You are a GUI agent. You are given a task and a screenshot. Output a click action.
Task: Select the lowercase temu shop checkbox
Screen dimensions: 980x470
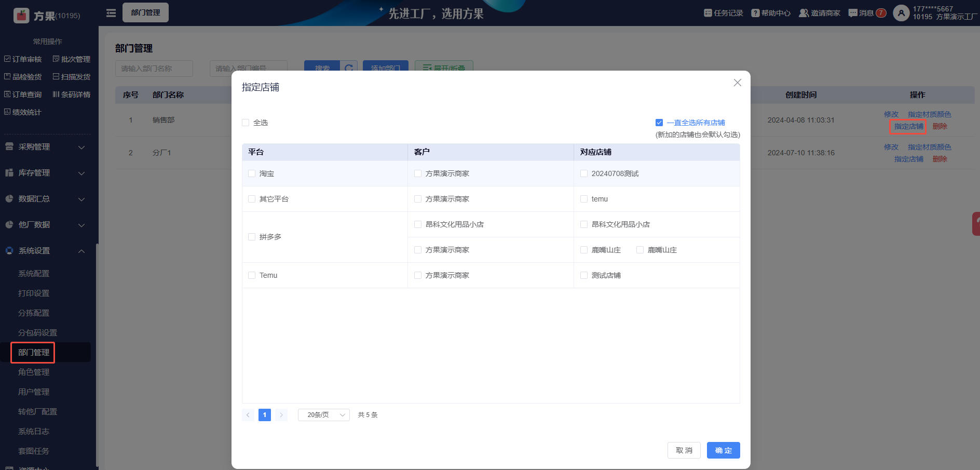[x=584, y=199]
